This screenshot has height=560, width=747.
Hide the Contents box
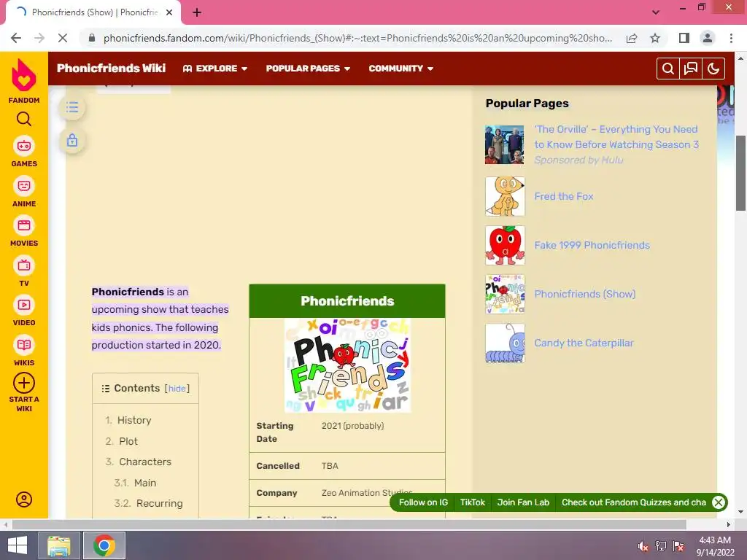[x=177, y=389]
